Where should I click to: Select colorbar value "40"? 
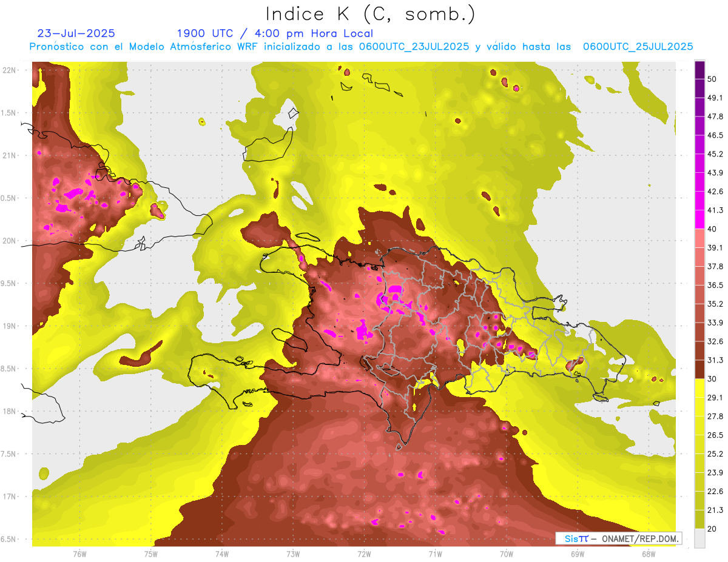[x=713, y=229]
